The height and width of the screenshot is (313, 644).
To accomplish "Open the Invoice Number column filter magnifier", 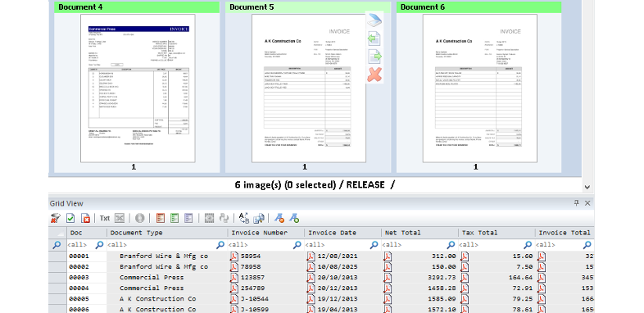I will point(297,245).
